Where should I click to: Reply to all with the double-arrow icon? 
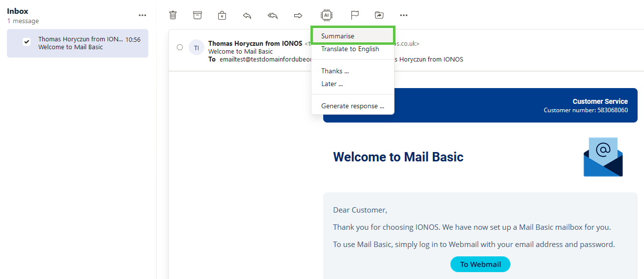click(273, 15)
